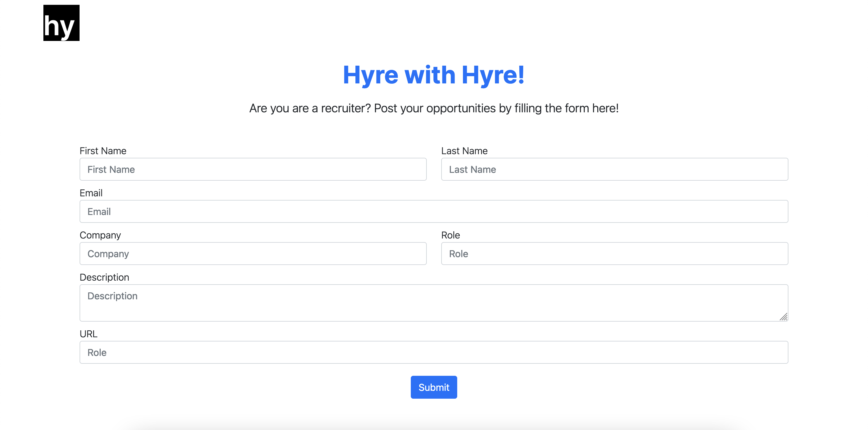The height and width of the screenshot is (430, 868).
Task: Focus the Last Name text box
Action: pyautogui.click(x=614, y=169)
